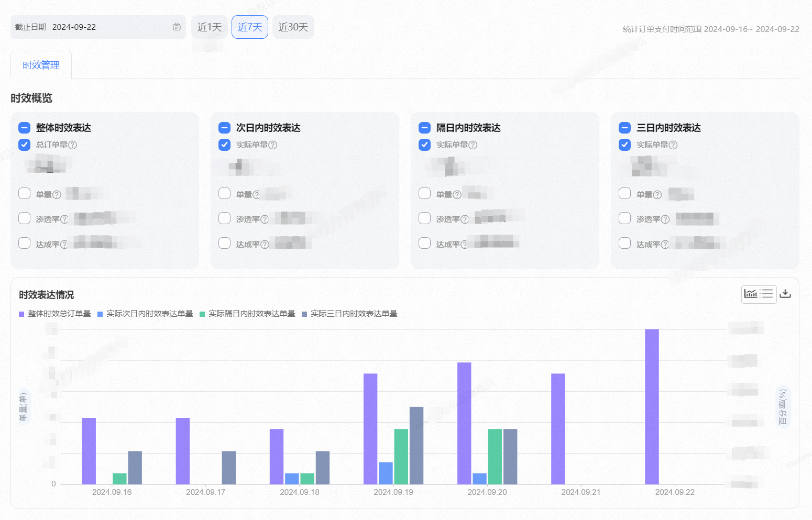Open help icon for 次日内时效表达 实际单量
This screenshot has height=520, width=812.
(x=273, y=145)
